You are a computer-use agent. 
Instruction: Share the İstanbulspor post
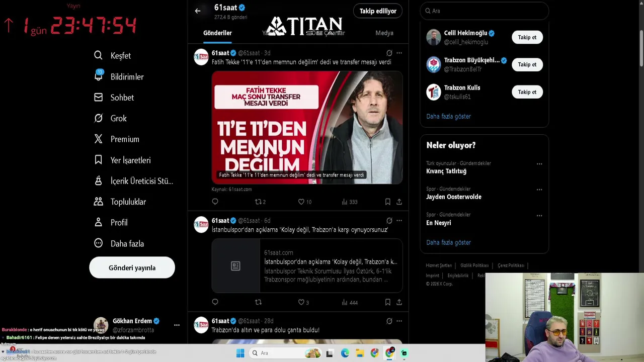(x=399, y=302)
